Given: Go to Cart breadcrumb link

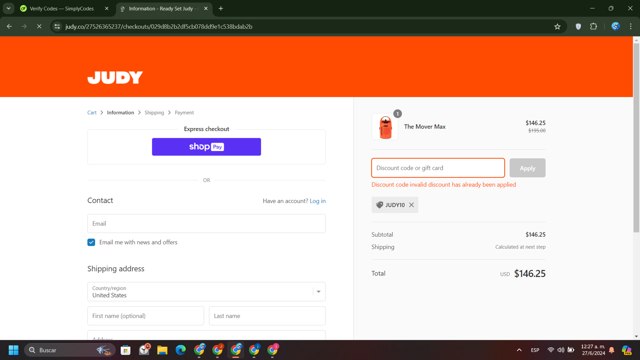Looking at the screenshot, I should click(x=92, y=113).
